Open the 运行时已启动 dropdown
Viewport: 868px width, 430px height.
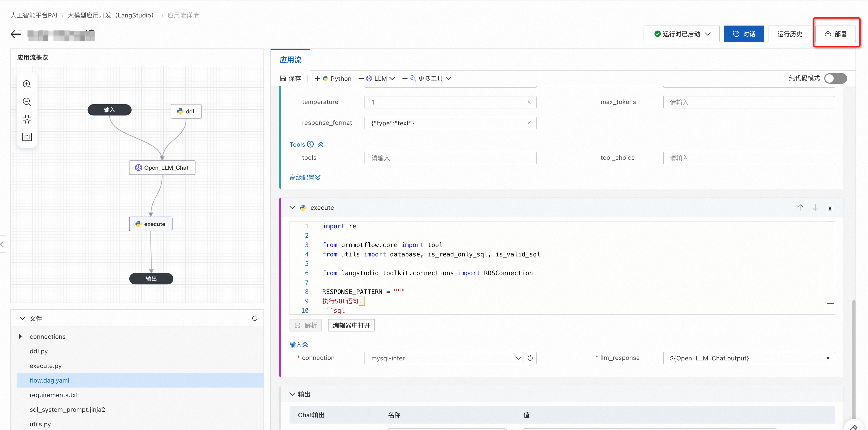(x=681, y=34)
